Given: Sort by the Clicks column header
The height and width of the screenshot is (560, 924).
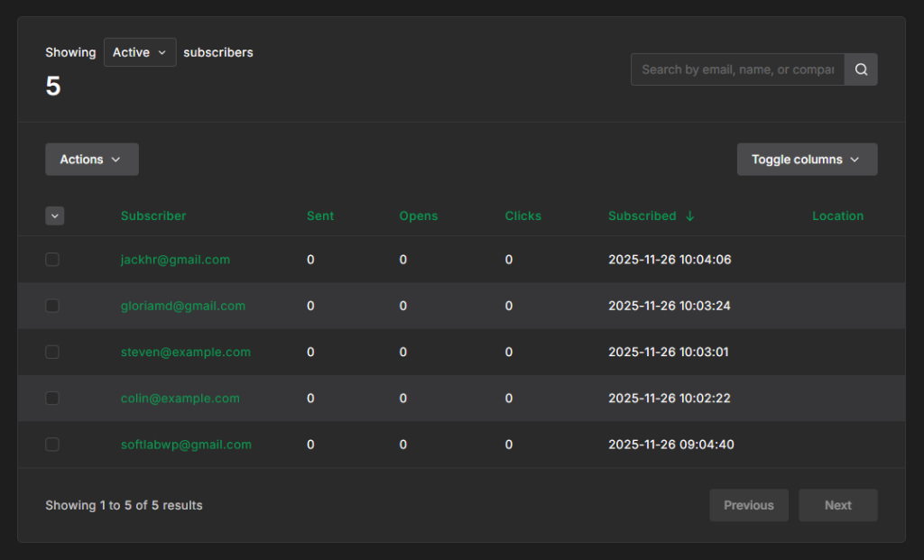Looking at the screenshot, I should coord(522,216).
